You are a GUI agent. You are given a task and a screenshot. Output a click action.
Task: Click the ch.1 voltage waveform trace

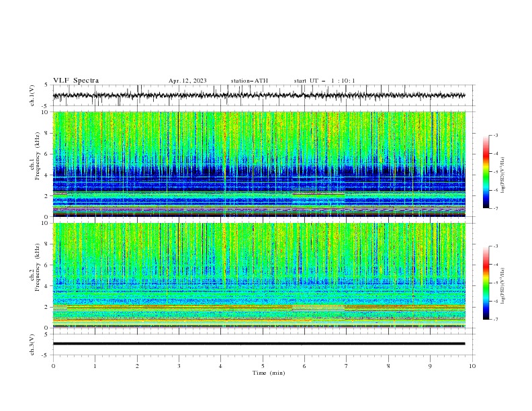click(x=259, y=95)
